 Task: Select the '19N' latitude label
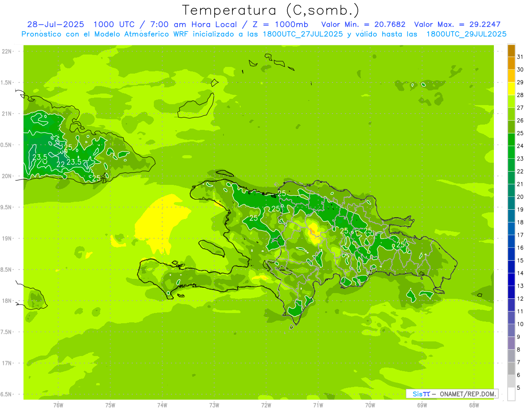pyautogui.click(x=7, y=239)
